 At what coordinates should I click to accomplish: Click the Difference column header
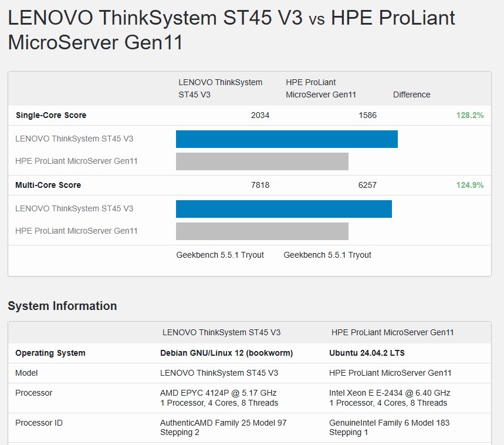pyautogui.click(x=411, y=95)
